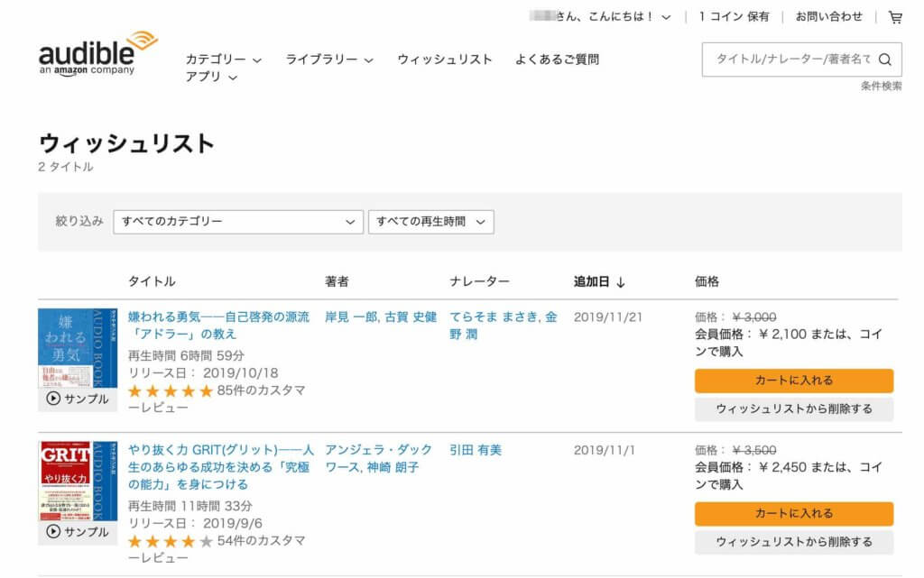Open the shopping cart icon

895,17
